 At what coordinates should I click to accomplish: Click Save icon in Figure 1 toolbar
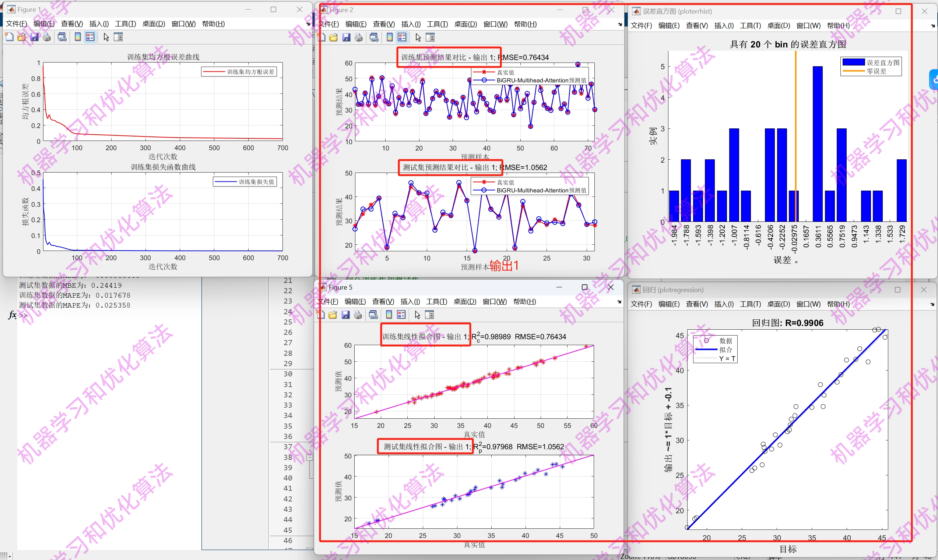click(x=34, y=37)
